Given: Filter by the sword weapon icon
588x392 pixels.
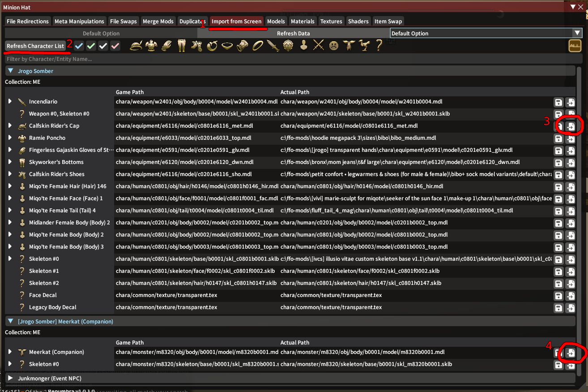Looking at the screenshot, I should (273, 45).
